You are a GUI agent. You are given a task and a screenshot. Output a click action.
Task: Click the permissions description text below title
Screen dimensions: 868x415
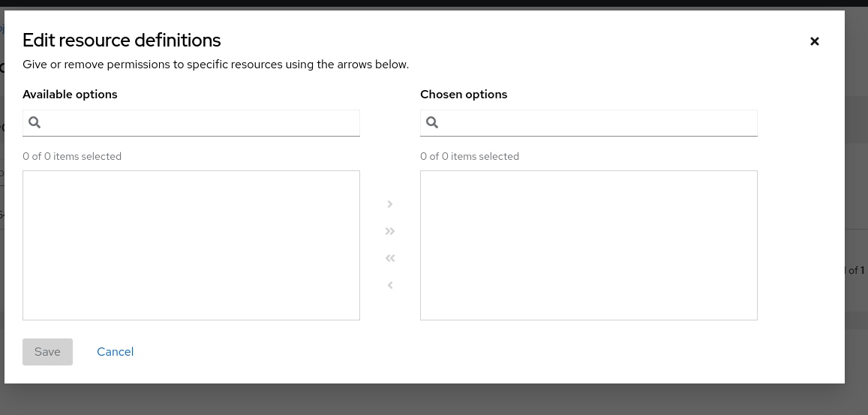coord(215,65)
